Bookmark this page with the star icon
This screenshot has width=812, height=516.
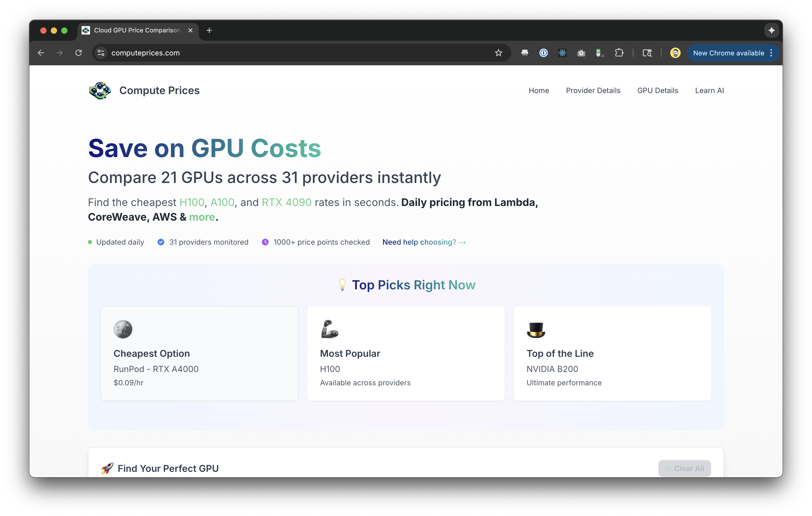498,53
